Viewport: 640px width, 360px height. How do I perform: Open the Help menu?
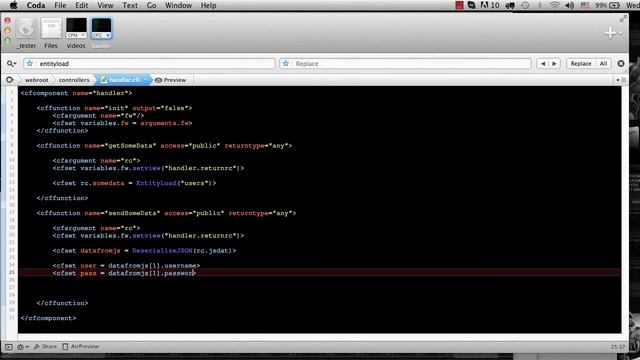pyautogui.click(x=208, y=5)
